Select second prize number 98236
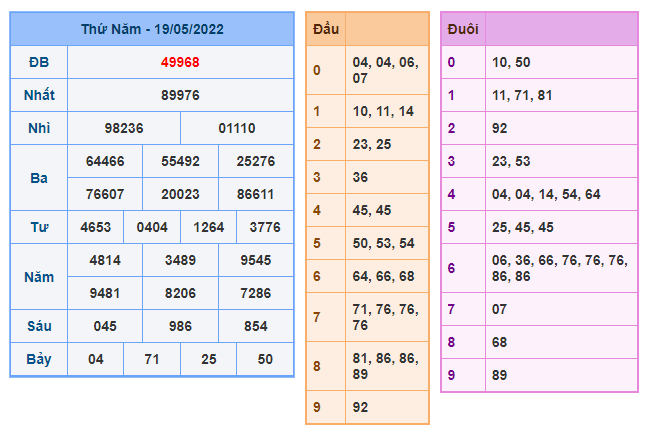This screenshot has height=432, width=654. click(x=124, y=128)
